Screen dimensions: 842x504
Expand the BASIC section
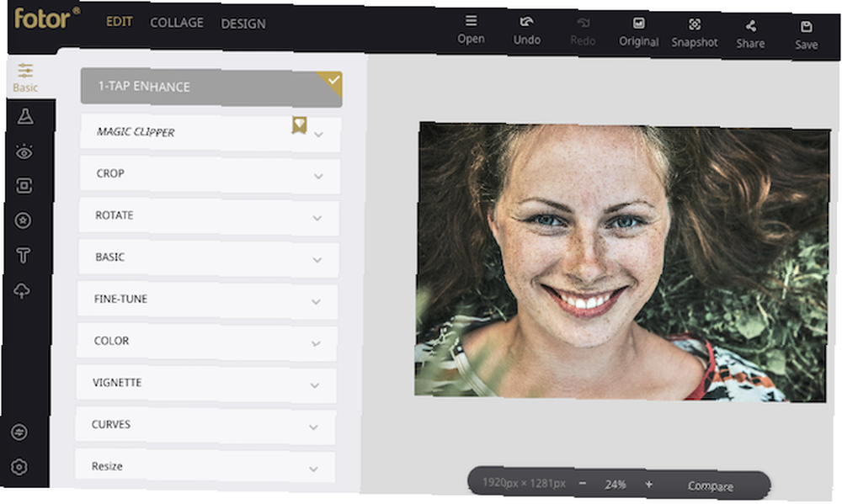[208, 258]
